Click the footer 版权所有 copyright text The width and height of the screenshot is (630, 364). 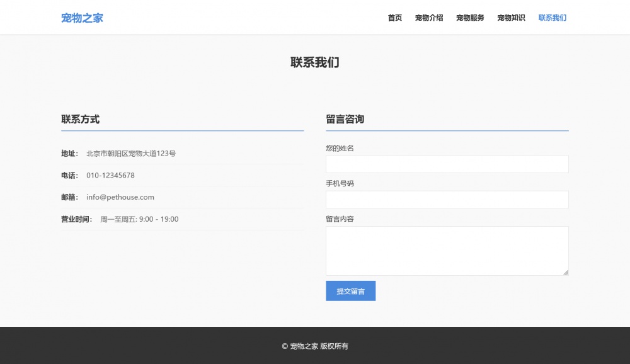[315, 346]
